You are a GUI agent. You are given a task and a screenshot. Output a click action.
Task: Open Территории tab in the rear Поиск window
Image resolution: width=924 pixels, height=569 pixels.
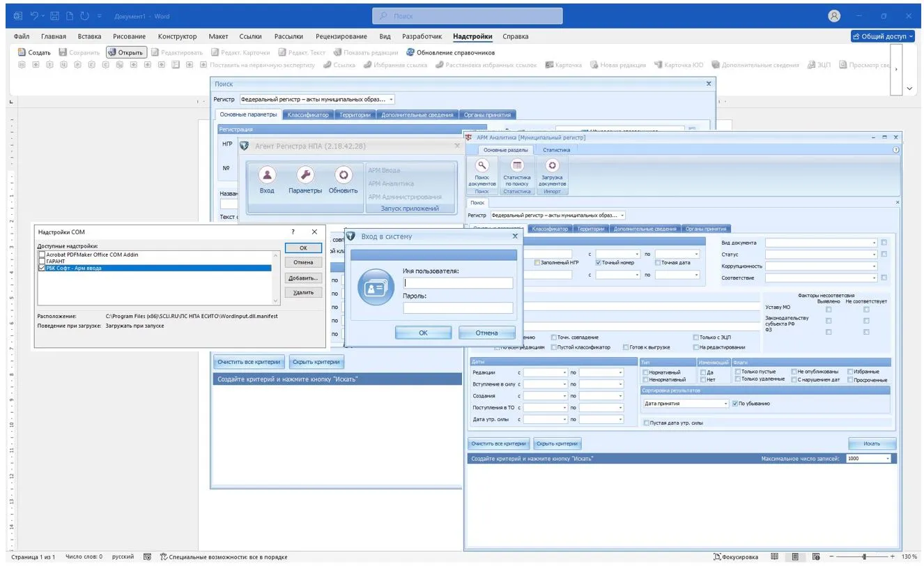[x=355, y=114]
